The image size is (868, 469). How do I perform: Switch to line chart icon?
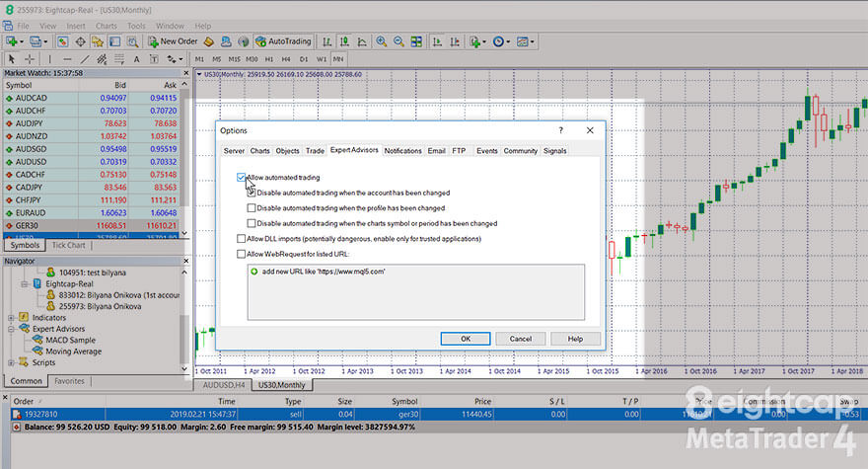click(x=362, y=41)
